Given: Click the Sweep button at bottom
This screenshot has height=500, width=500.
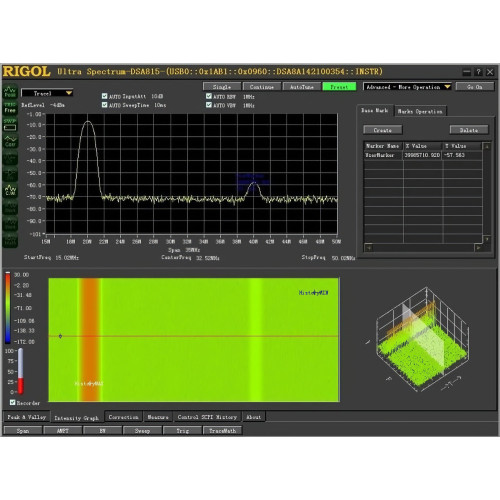Looking at the screenshot, I should pos(142,431).
